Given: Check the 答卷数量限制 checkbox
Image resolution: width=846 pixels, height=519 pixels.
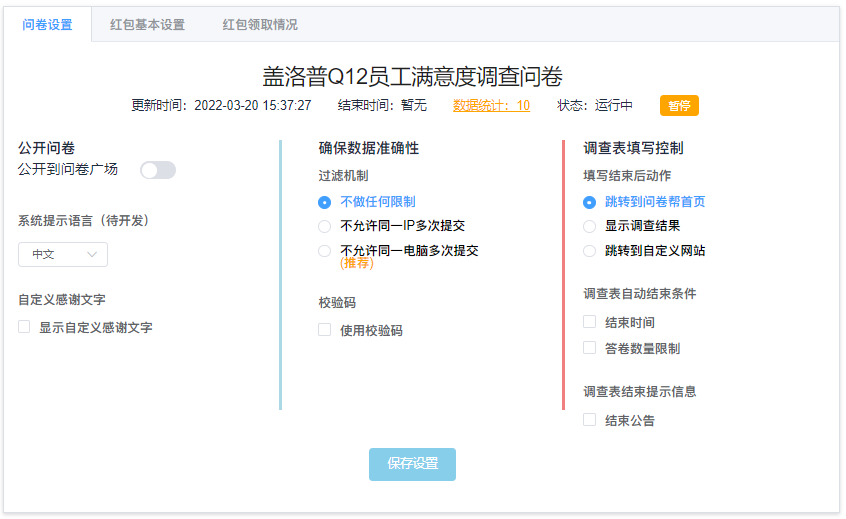Looking at the screenshot, I should [x=589, y=348].
